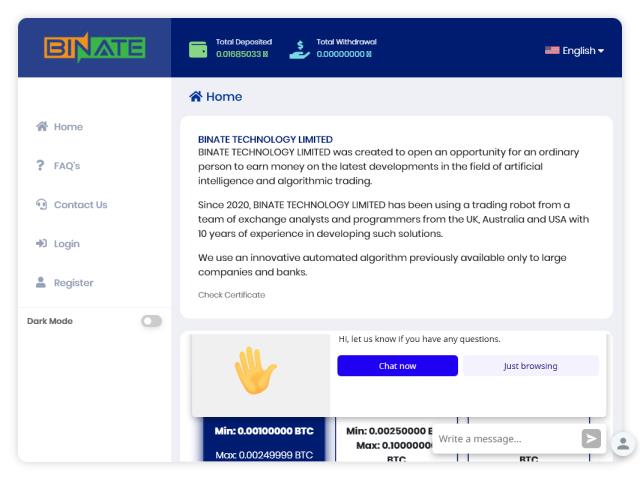Open the English language dropdown

[574, 51]
